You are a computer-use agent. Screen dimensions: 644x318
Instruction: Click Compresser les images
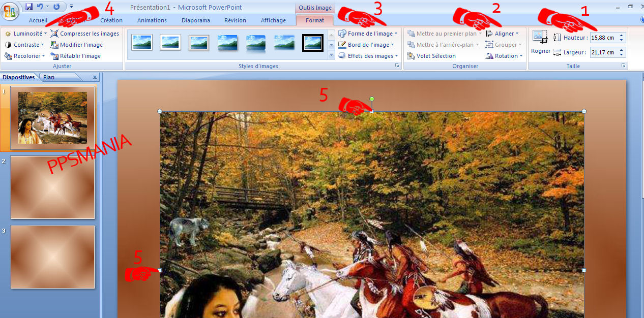pos(84,34)
